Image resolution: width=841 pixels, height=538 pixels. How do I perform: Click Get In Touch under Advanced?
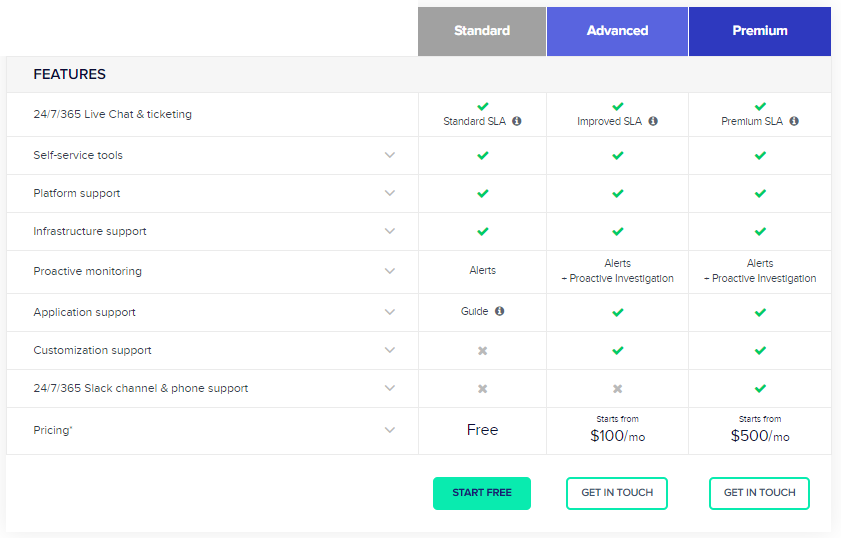pos(617,493)
